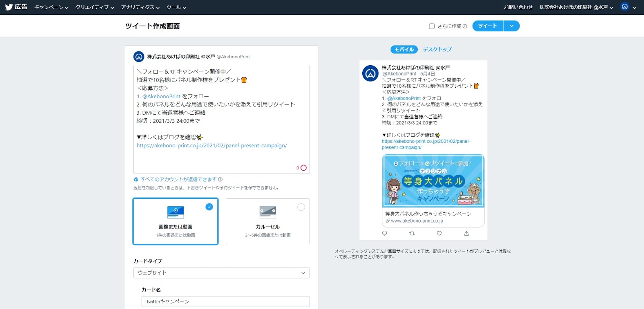Click すべてのアカウントが返信できます link
Viewport: 644px width, 309px height.
click(178, 179)
